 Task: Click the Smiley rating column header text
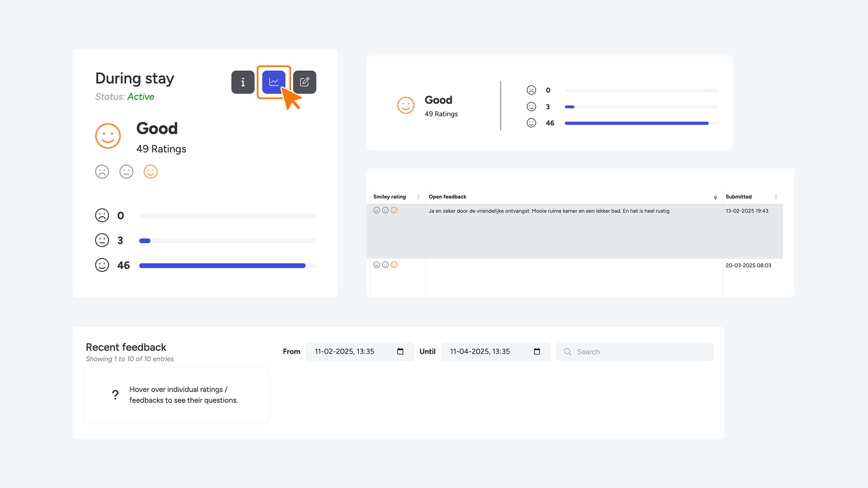389,197
